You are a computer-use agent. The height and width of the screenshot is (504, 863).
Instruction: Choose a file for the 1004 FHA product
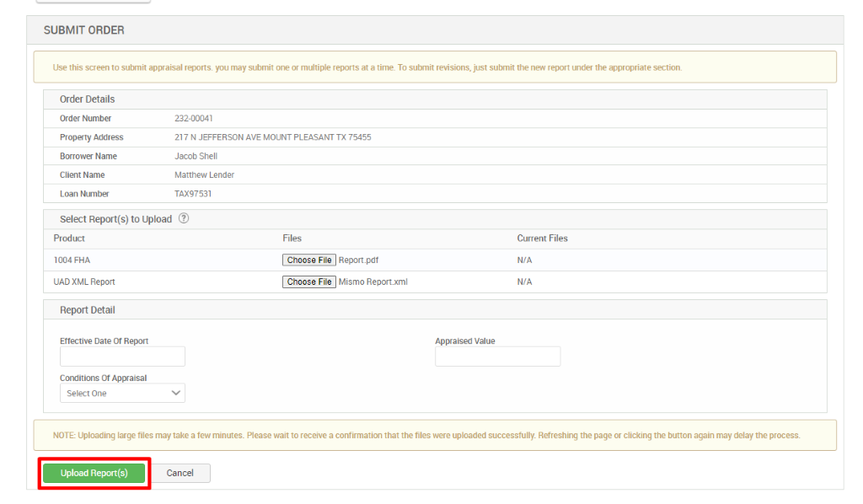(308, 260)
